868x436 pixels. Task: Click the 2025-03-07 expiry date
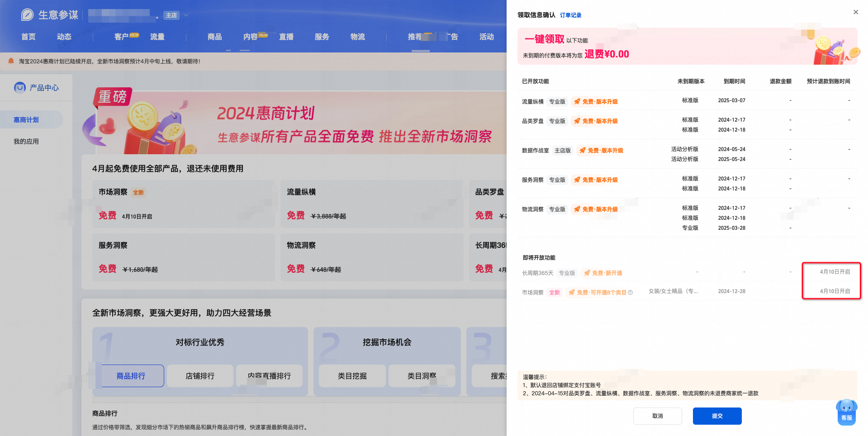point(732,100)
